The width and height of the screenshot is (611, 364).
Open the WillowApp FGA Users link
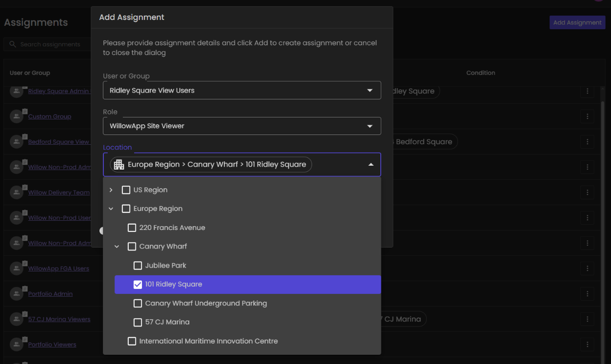coord(59,268)
